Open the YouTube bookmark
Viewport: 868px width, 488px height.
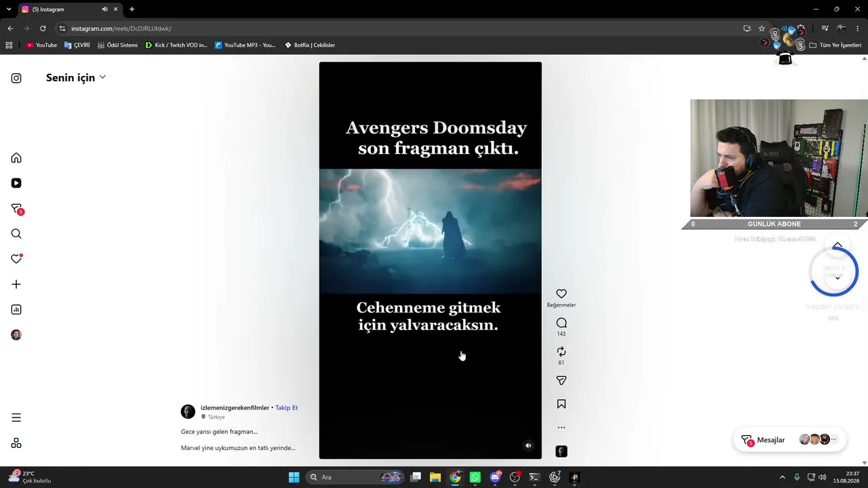click(41, 45)
